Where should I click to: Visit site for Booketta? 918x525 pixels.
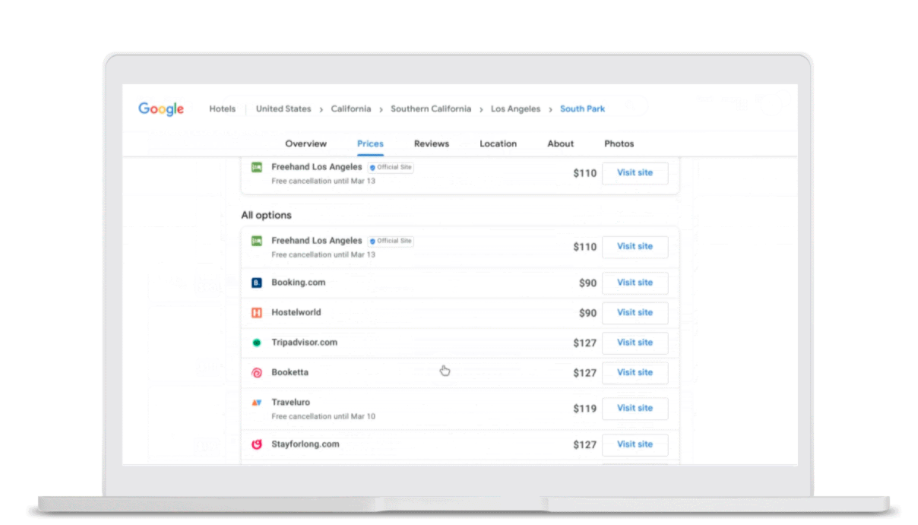(x=635, y=373)
